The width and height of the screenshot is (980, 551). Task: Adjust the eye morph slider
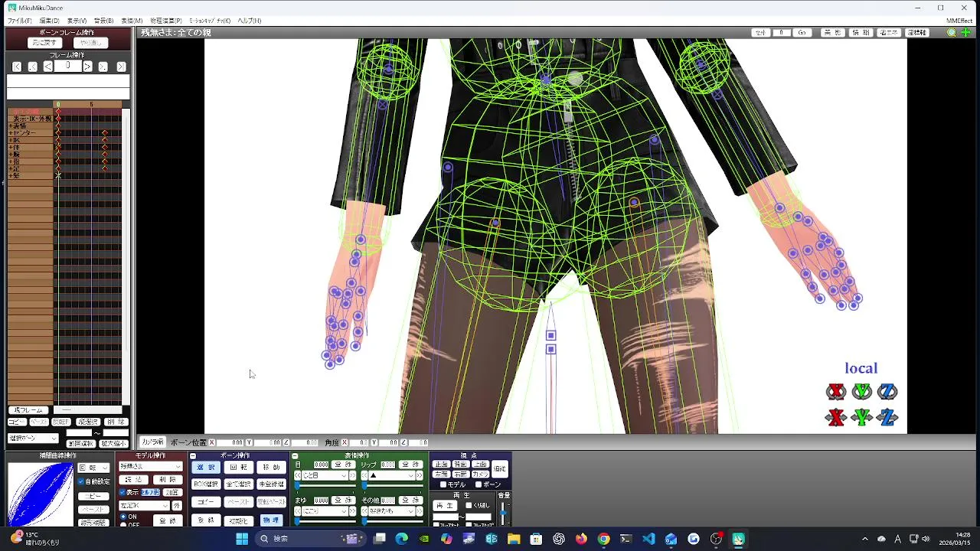(297, 485)
